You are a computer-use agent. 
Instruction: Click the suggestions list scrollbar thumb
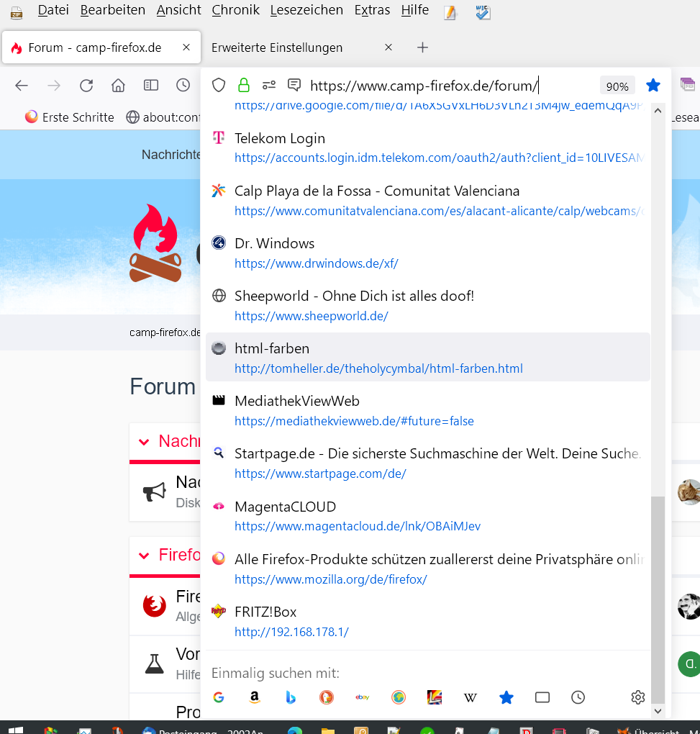658,599
